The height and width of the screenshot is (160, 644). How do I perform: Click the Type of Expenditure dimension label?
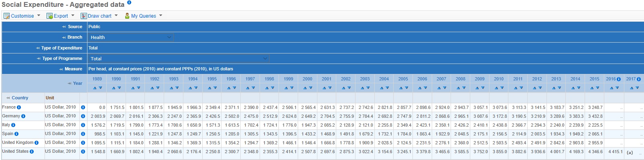[x=61, y=48]
